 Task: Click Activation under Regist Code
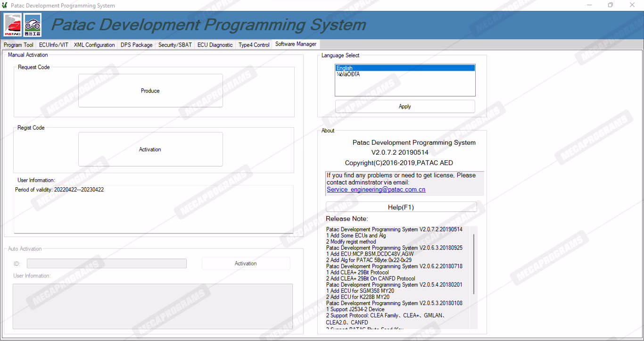150,149
